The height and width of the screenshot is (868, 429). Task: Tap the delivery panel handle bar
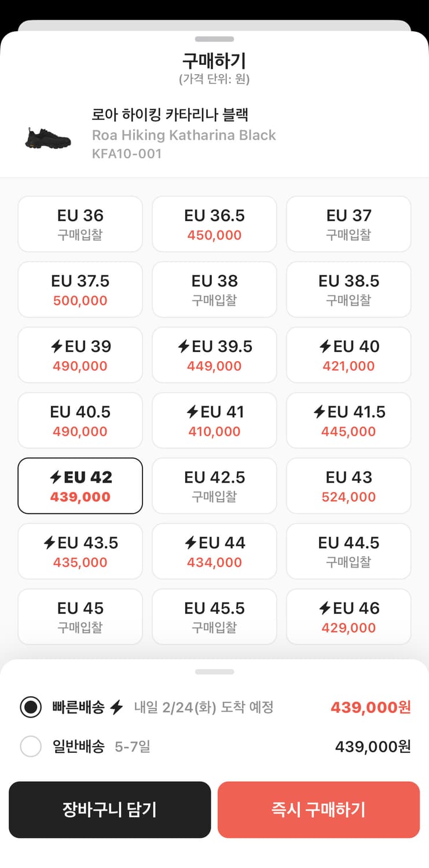[x=214, y=672]
